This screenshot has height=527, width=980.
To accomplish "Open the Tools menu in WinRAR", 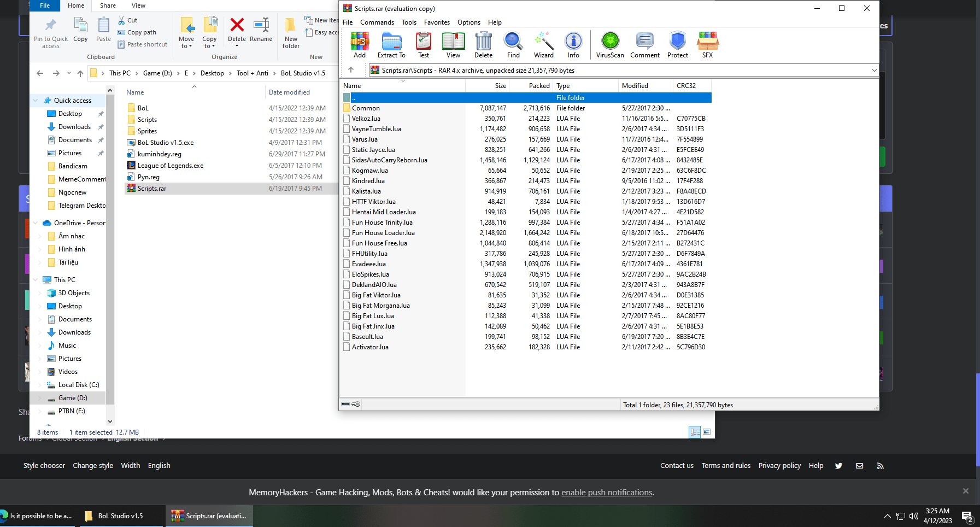I will coord(409,22).
